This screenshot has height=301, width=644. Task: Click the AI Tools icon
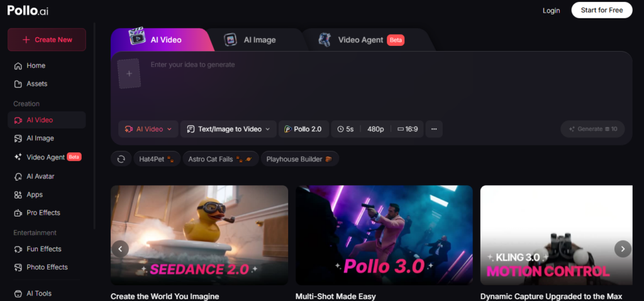point(18,293)
